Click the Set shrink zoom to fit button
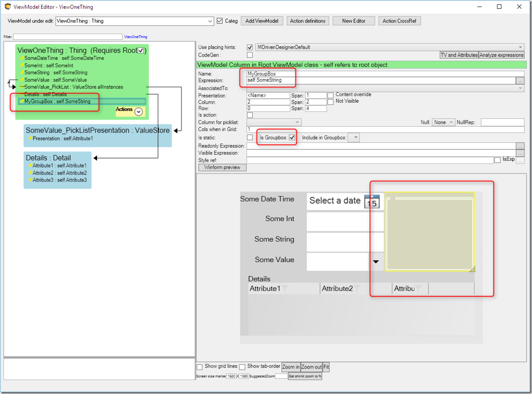 305,376
